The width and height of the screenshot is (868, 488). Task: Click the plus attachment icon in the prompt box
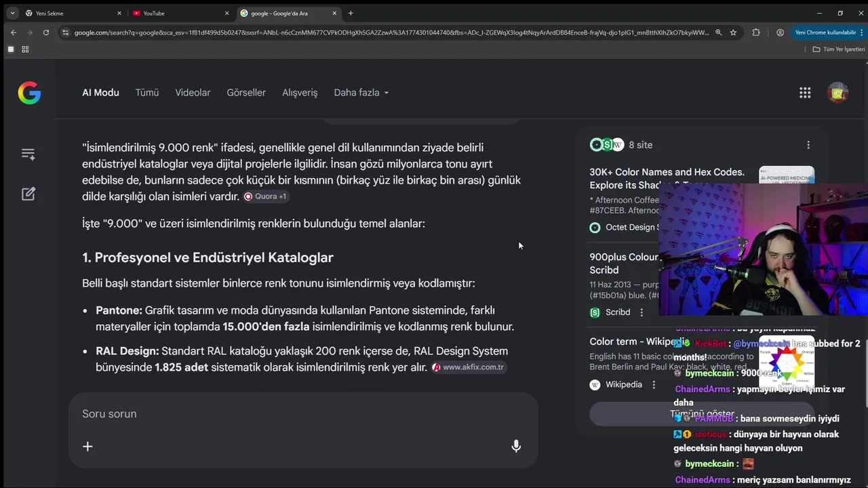pyautogui.click(x=87, y=446)
